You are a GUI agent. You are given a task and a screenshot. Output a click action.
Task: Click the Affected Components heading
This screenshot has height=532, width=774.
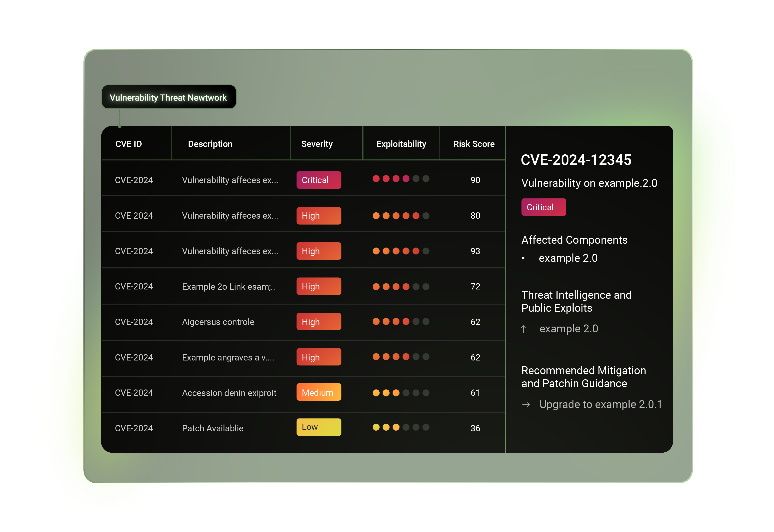(x=574, y=240)
